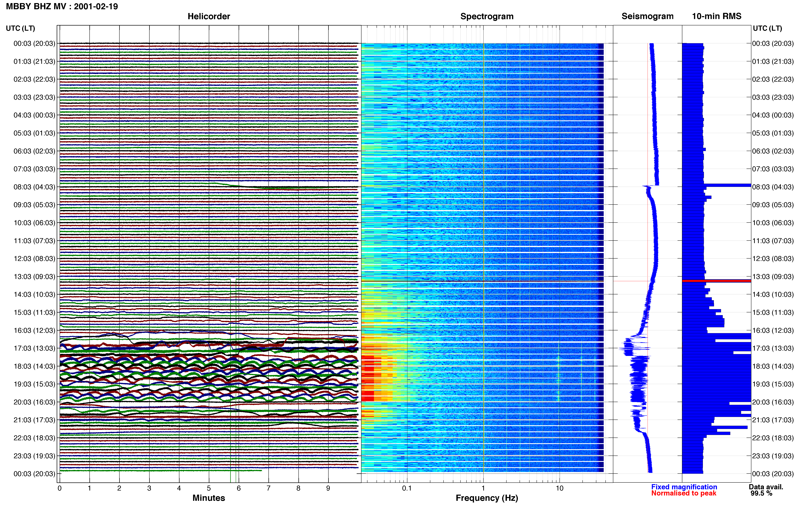This screenshot has width=812, height=508.
Task: Click the left axis label '08:03 (04:03)'
Action: [34, 187]
